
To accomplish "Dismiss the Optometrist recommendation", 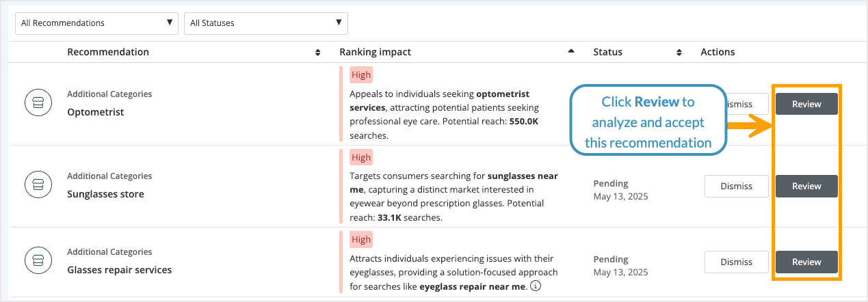I will click(x=741, y=104).
